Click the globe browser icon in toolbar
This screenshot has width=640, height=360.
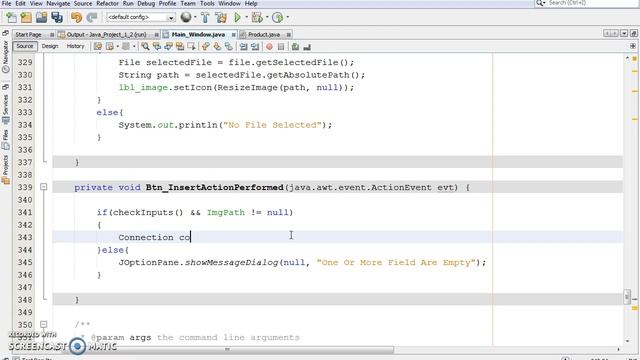coord(186,17)
